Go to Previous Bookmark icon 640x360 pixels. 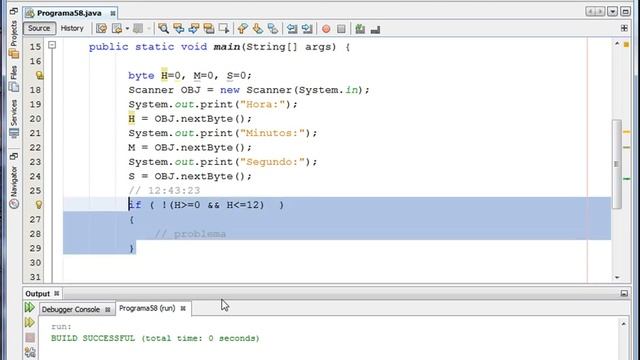[243, 29]
